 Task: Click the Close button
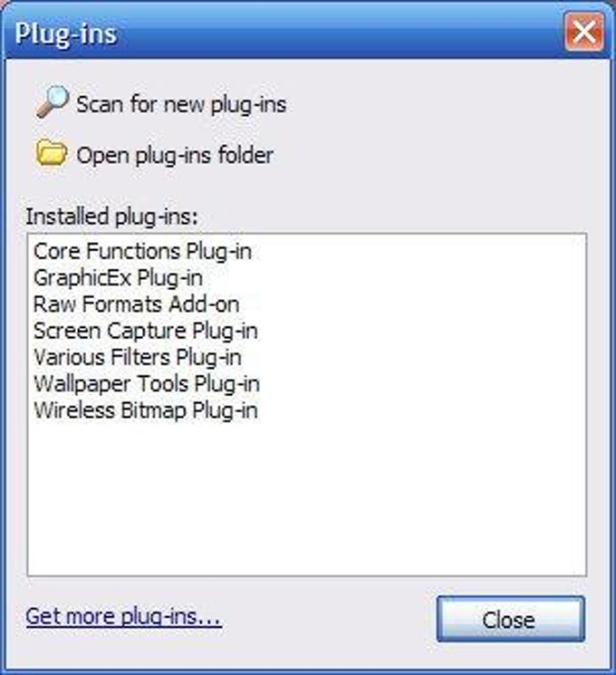511,619
